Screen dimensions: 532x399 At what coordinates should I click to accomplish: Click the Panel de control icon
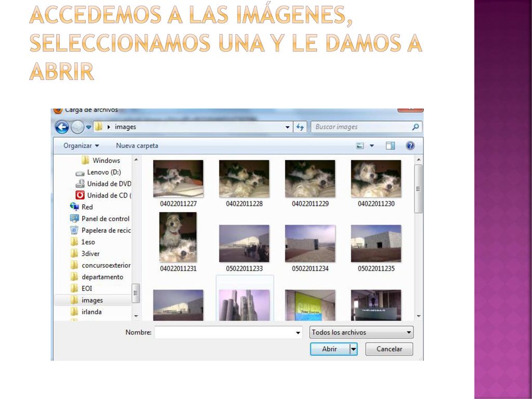click(x=74, y=219)
